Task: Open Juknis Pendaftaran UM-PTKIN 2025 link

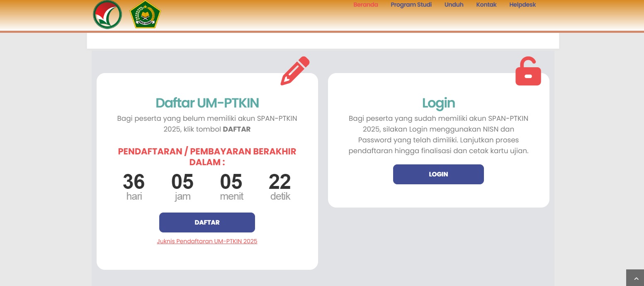Action: (207, 241)
